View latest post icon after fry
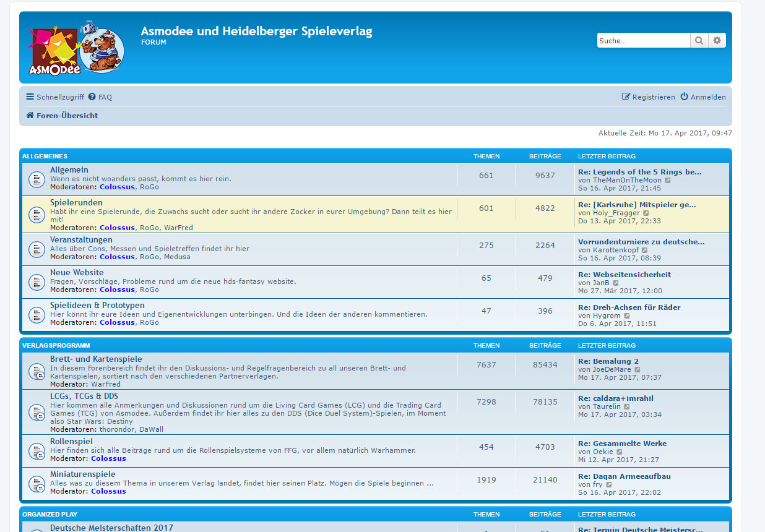765x532 pixels. [608, 485]
